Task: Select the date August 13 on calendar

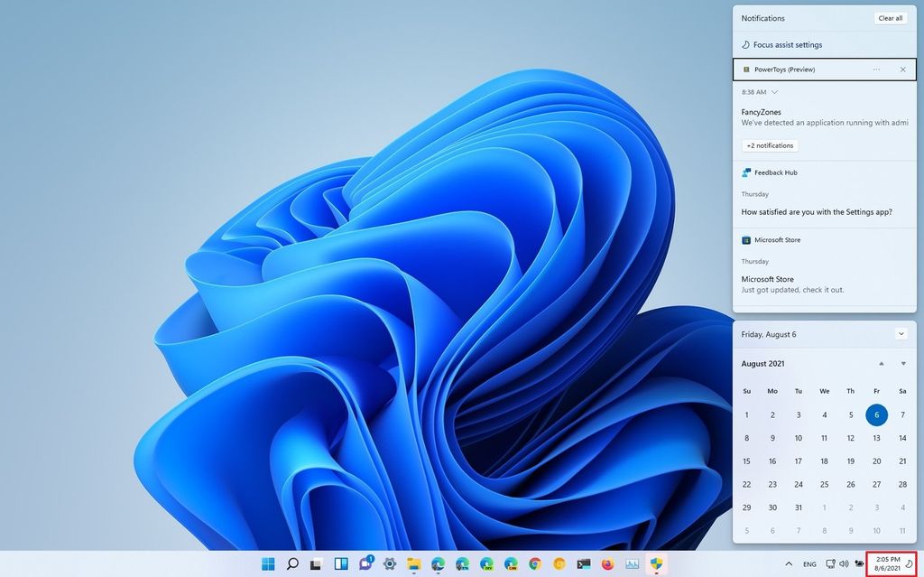Action: (x=876, y=438)
